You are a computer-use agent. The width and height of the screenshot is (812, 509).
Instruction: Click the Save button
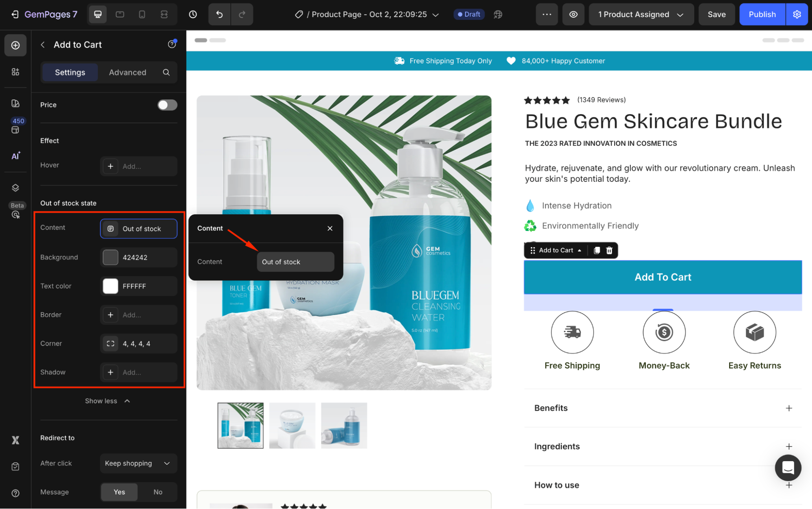716,15
